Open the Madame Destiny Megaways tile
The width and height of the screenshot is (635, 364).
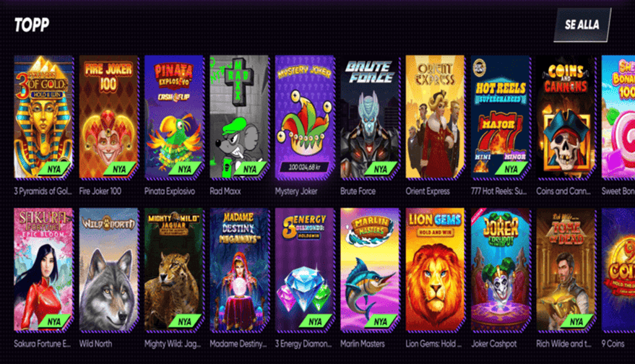(239, 269)
